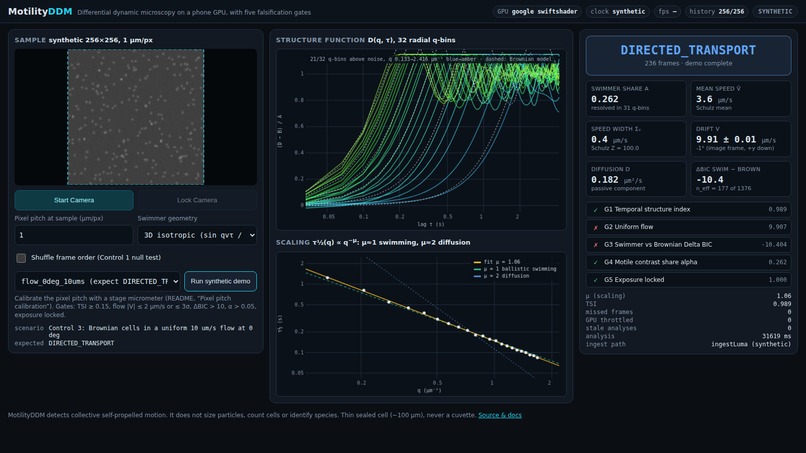Click the Drift V 9.91 ± 0.01 card

point(740,139)
